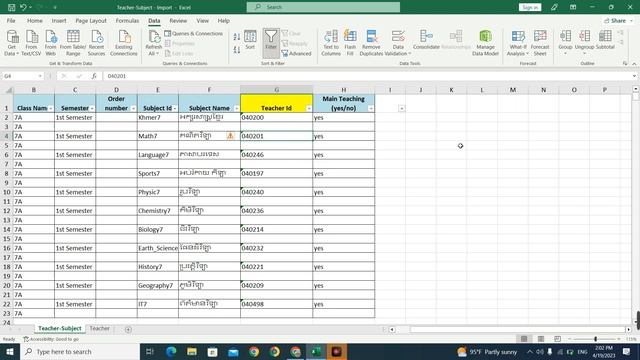Select the cell with Chemistry7
Viewport: 640px width, 360px height.
pos(158,211)
